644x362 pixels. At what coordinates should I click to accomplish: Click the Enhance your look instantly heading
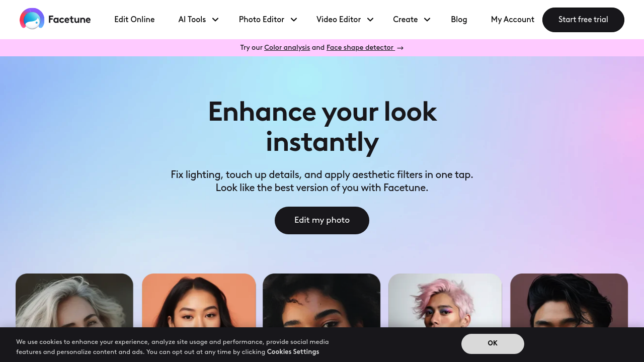pyautogui.click(x=322, y=127)
